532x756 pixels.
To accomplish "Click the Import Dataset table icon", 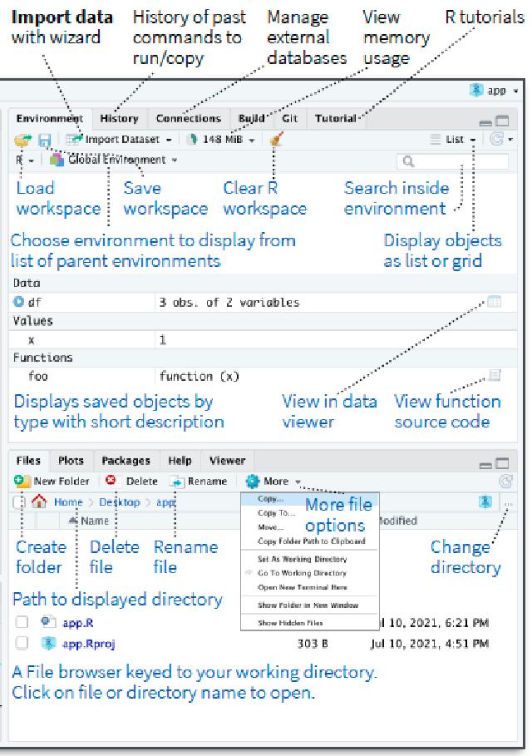I will (74, 140).
